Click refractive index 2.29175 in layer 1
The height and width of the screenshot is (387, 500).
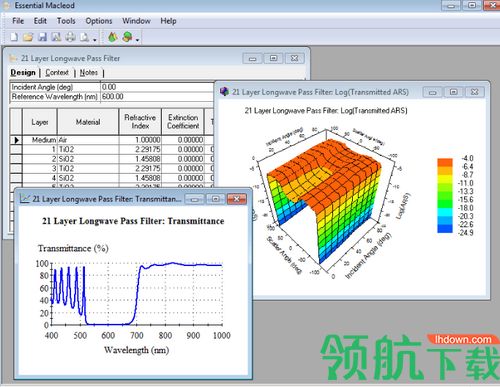pyautogui.click(x=140, y=149)
